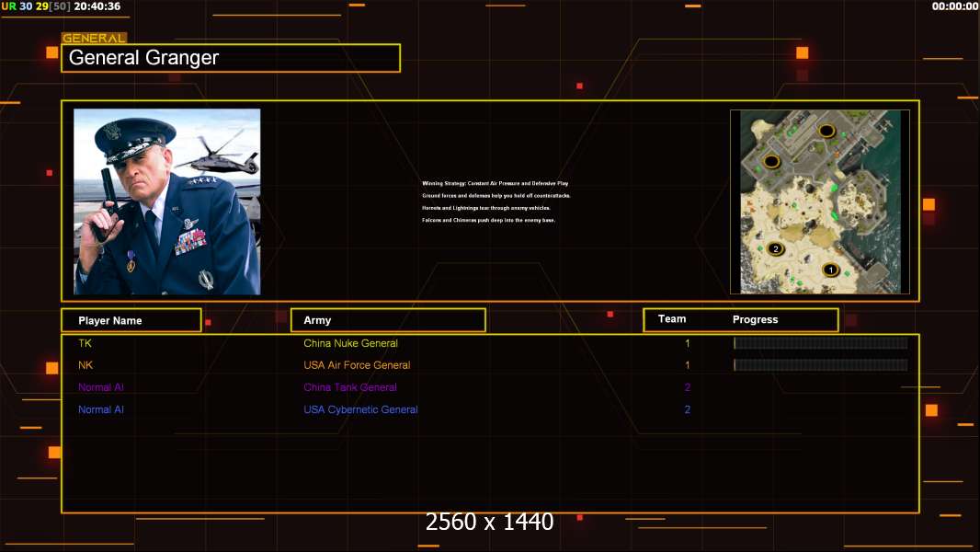Click the UR counter in overlay
The width and height of the screenshot is (980, 552).
click(9, 6)
